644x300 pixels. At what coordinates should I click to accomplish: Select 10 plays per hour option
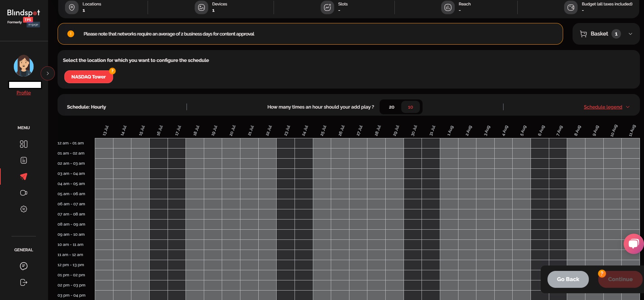pyautogui.click(x=410, y=107)
